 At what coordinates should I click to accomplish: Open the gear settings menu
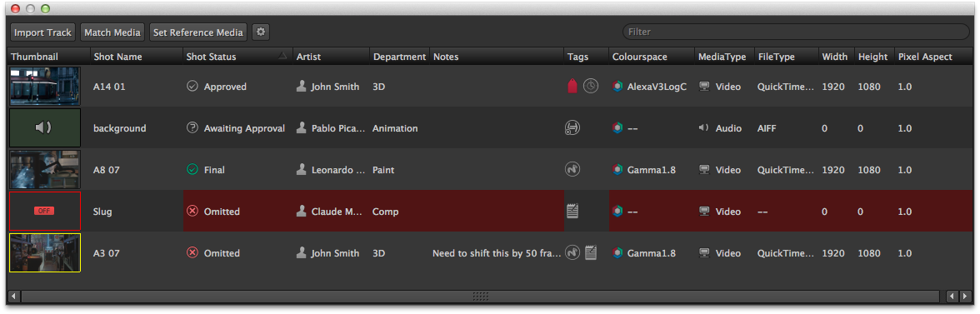click(261, 32)
